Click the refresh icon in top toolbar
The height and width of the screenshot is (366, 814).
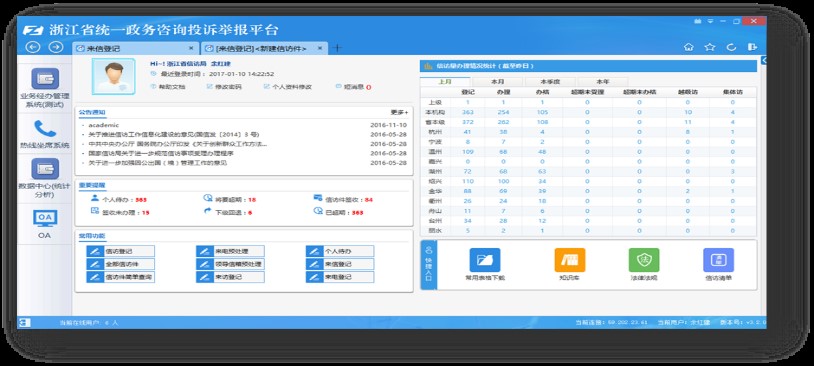point(731,47)
